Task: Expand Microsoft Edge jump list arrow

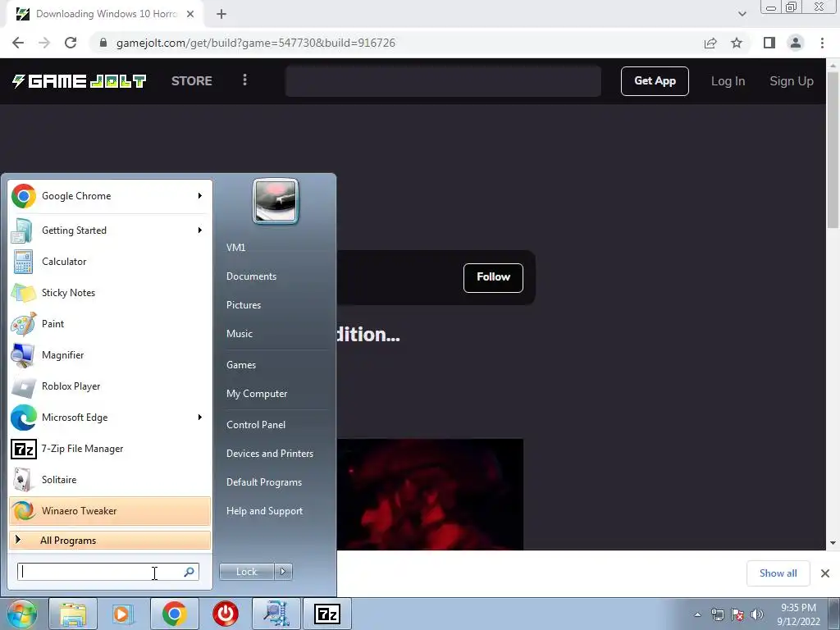Action: click(200, 418)
